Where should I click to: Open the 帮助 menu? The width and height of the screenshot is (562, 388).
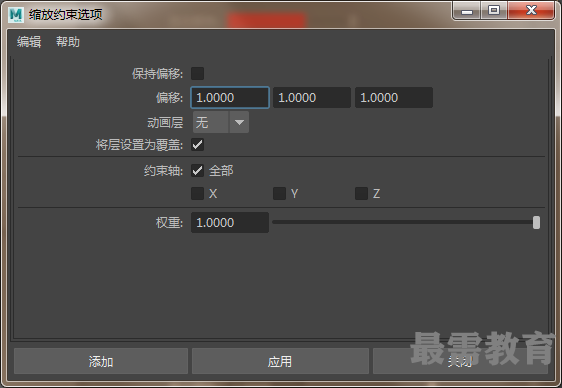coord(68,42)
